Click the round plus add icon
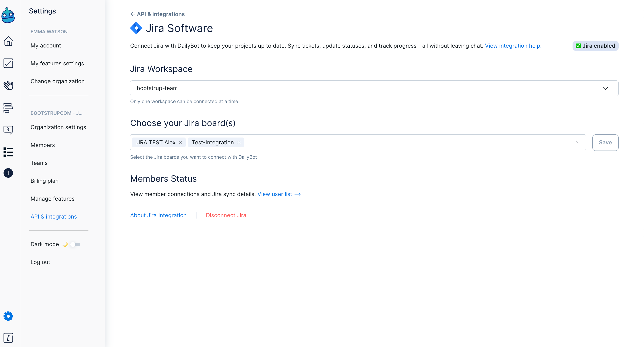The height and width of the screenshot is (347, 644). pos(8,173)
